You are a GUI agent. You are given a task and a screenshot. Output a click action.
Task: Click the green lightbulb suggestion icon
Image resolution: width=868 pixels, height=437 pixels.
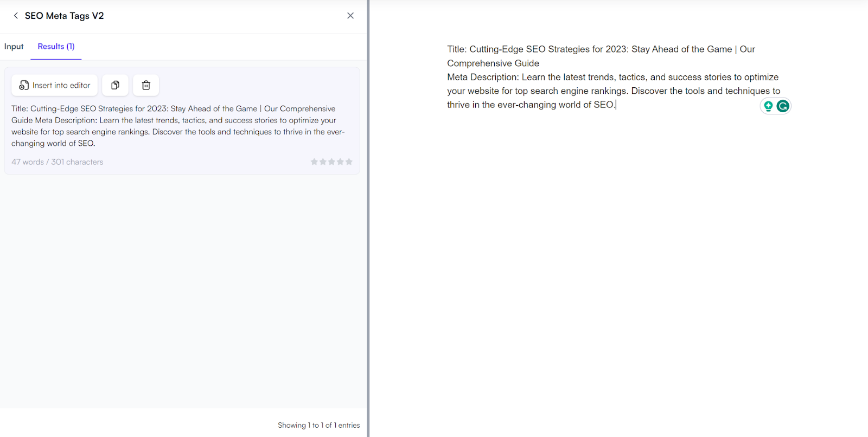[x=768, y=106]
